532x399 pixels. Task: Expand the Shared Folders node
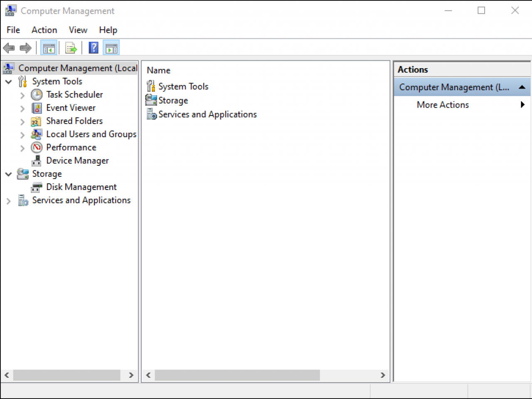point(22,121)
